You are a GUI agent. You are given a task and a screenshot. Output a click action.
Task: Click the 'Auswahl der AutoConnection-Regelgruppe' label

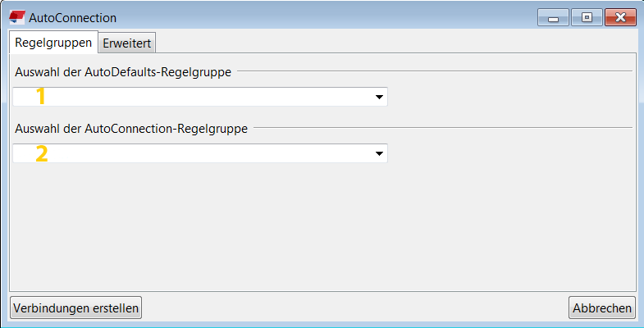(131, 128)
